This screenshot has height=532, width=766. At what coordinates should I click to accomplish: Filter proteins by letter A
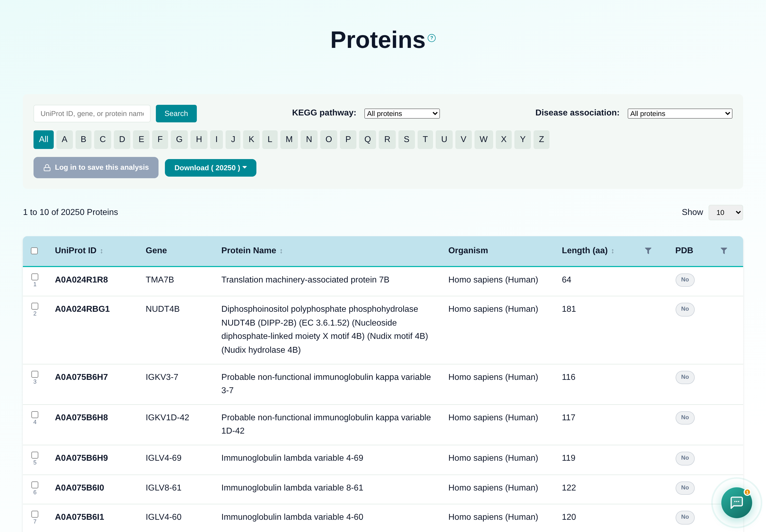coord(64,139)
